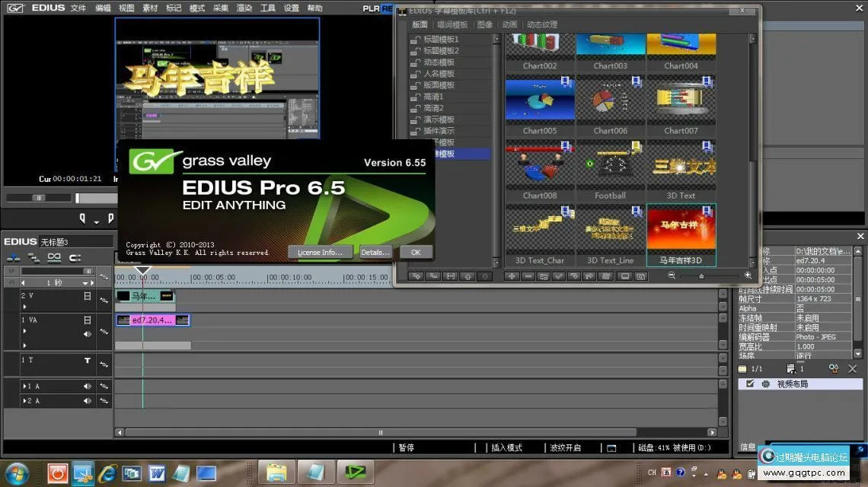Click the plus icon in title library toolbar

pyautogui.click(x=512, y=276)
